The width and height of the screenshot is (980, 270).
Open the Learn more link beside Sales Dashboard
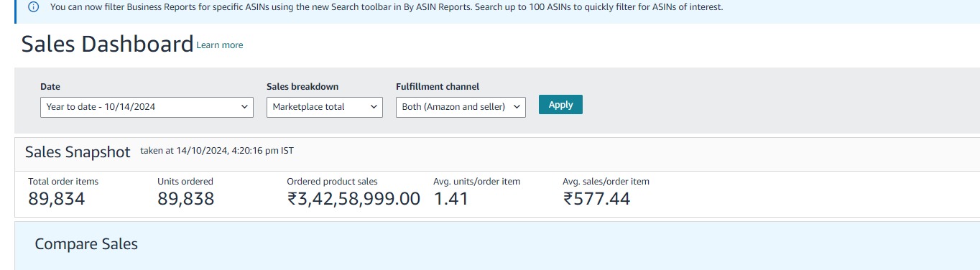coord(220,45)
